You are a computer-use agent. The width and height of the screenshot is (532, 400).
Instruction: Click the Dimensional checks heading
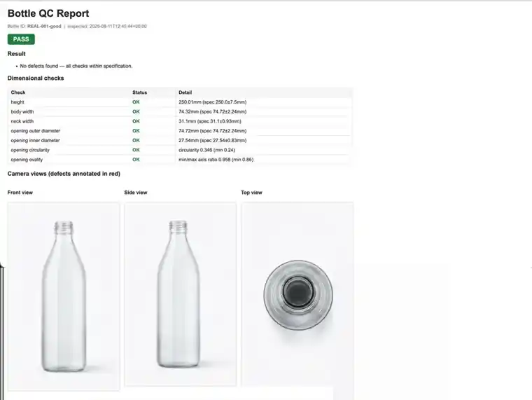[x=36, y=78]
